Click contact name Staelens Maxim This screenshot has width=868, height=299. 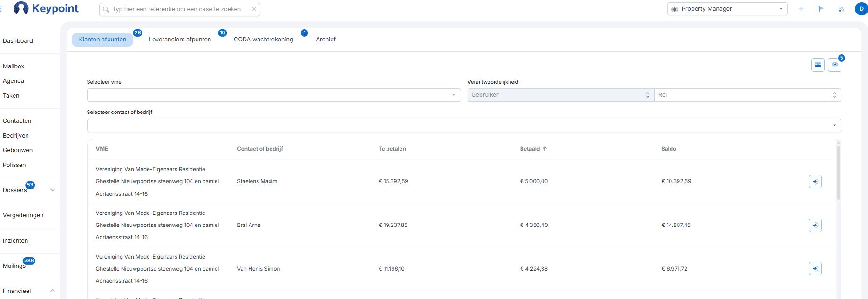257,181
